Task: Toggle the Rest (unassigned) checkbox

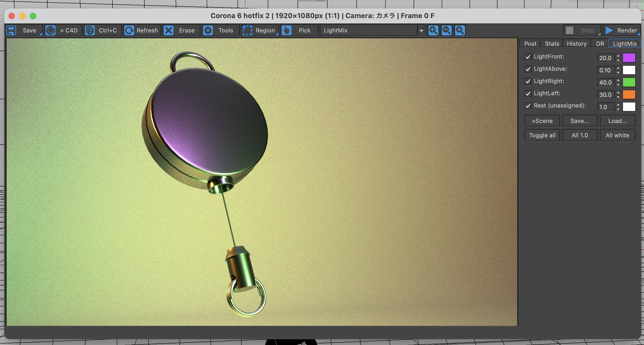Action: tap(528, 106)
